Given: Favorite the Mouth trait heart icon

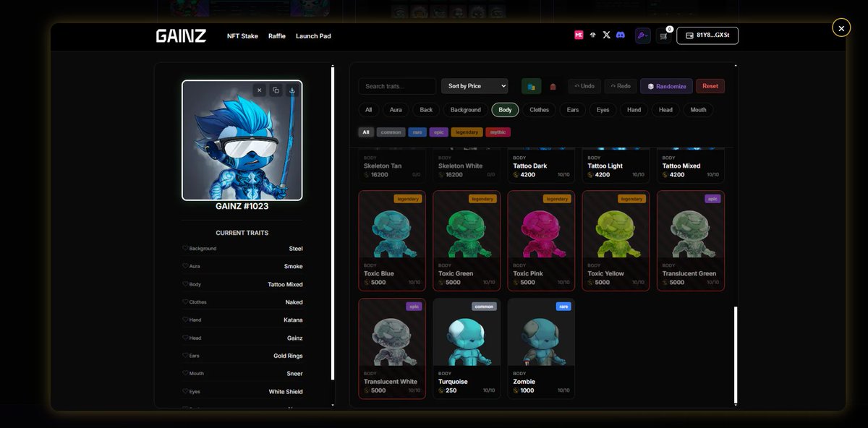Looking at the screenshot, I should [x=185, y=374].
